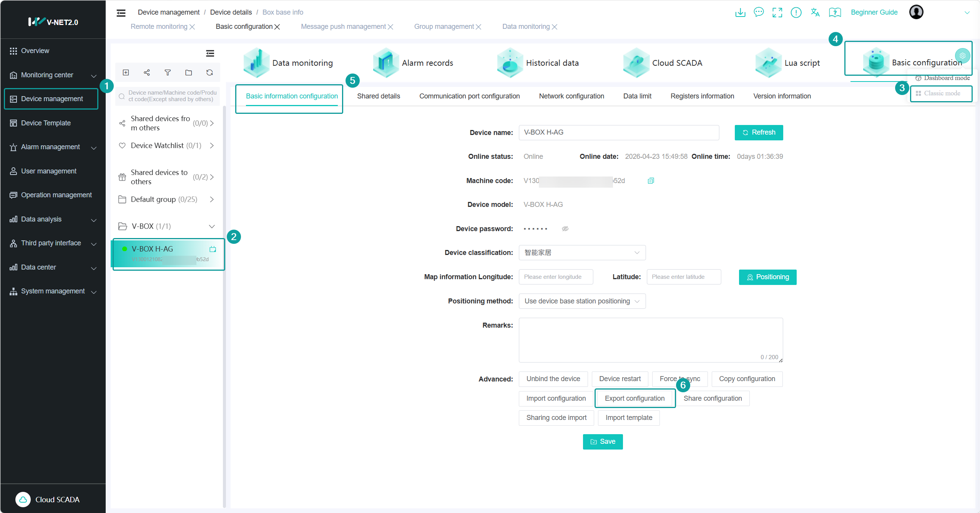The height and width of the screenshot is (513, 980).
Task: Click Unbind the device button
Action: pos(553,379)
